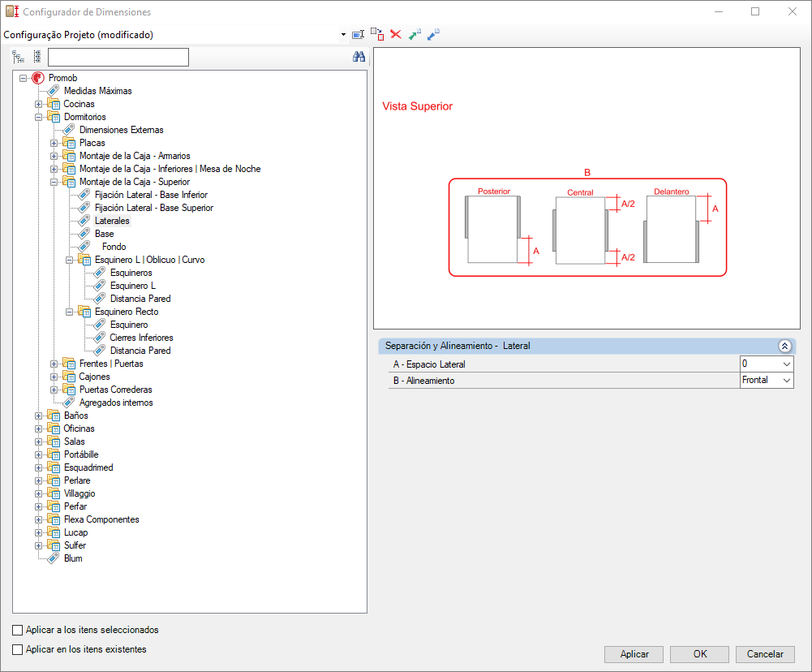Click the rename configuration toolbar icon
Image resolution: width=812 pixels, height=672 pixels.
click(x=358, y=35)
